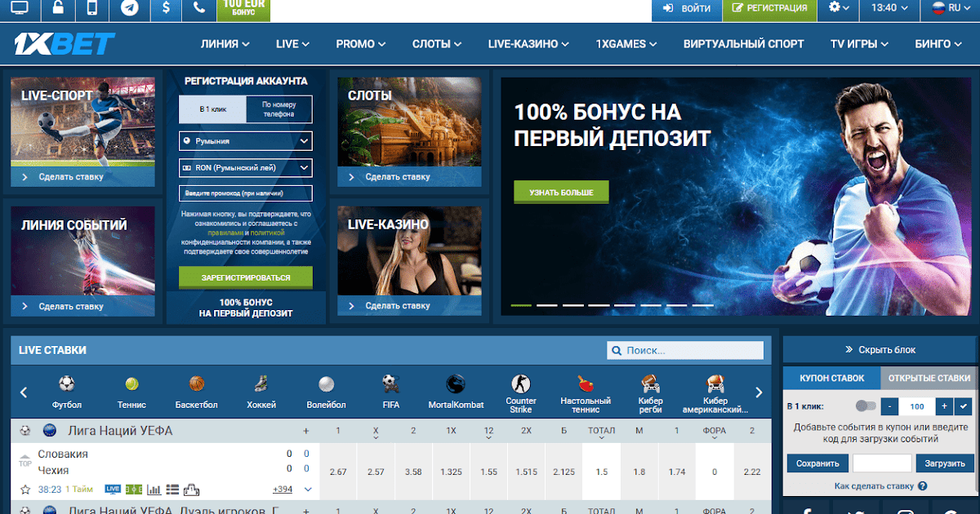Select the last banner slide indicator

[702, 305]
